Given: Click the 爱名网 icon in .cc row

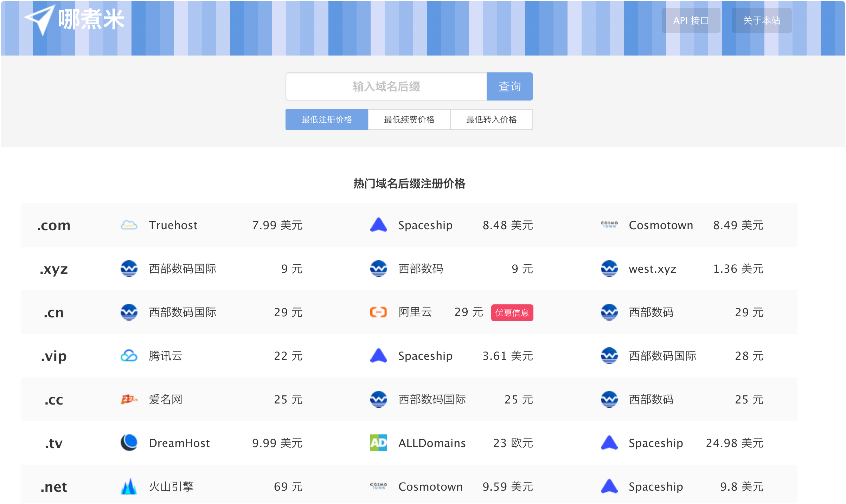Looking at the screenshot, I should point(129,399).
